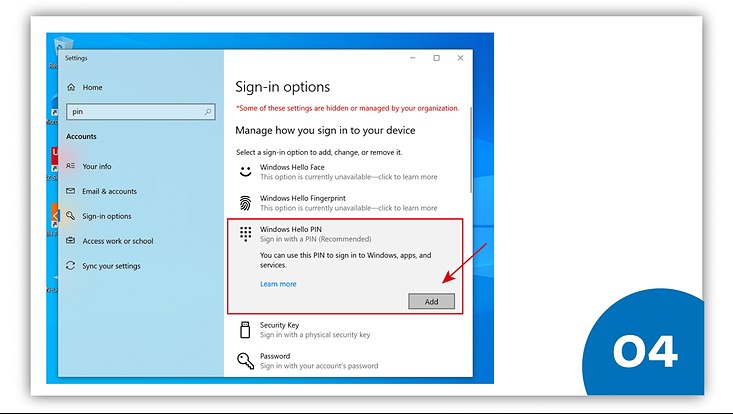Click the Windows Hello Face smiley icon
Screen dimensions: 733x414
pos(245,172)
